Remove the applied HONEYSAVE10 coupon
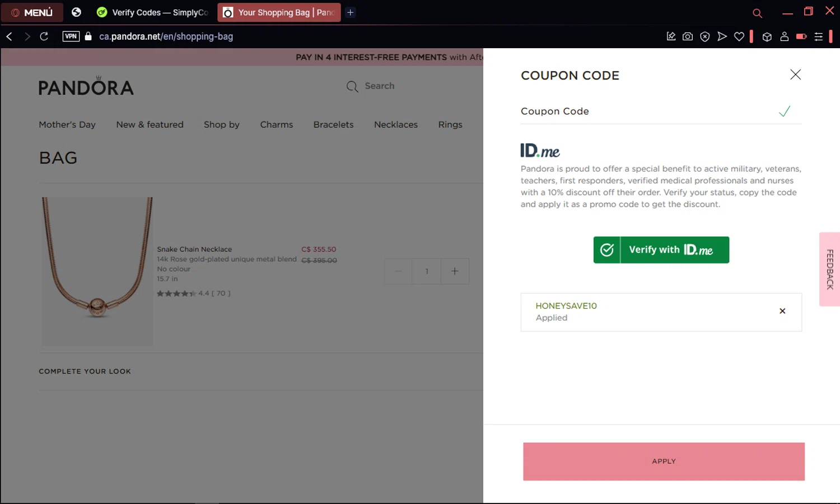 tap(782, 311)
